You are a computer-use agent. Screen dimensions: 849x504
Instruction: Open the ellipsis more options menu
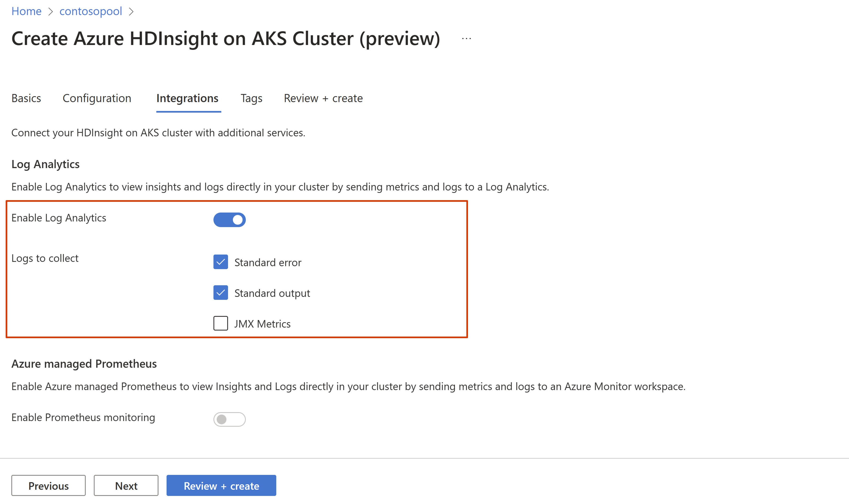pyautogui.click(x=466, y=39)
